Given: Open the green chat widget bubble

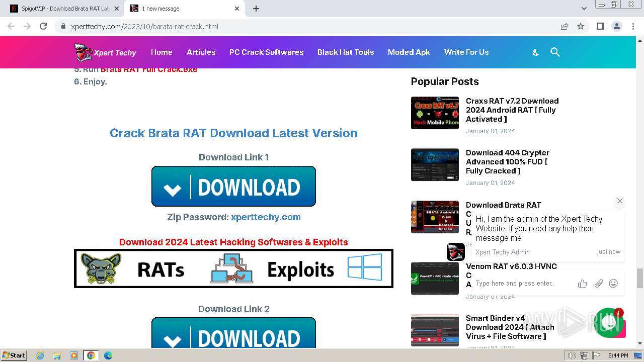Looking at the screenshot, I should pyautogui.click(x=609, y=323).
